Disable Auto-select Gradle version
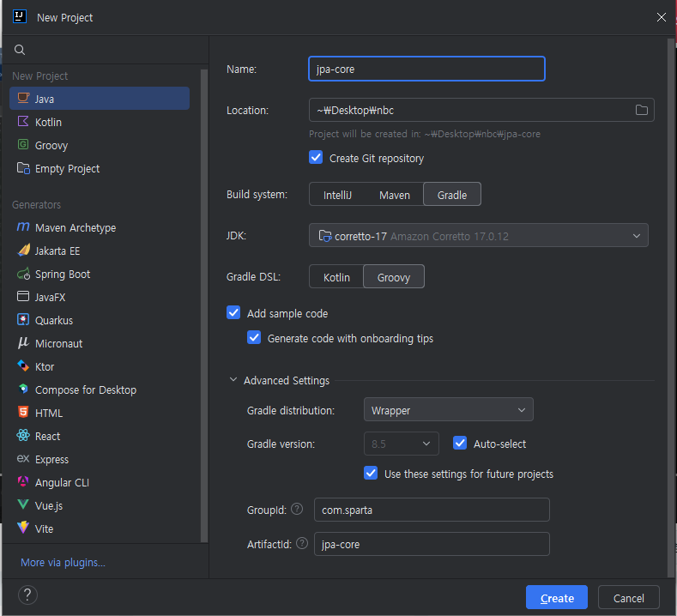677x616 pixels. (x=460, y=443)
